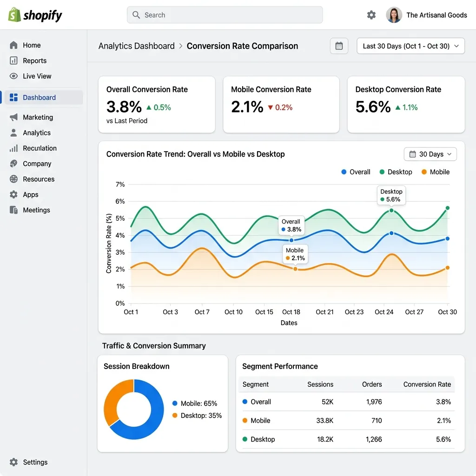The height and width of the screenshot is (476, 476).
Task: Click the Marketing megaphone icon
Action: pos(13,117)
